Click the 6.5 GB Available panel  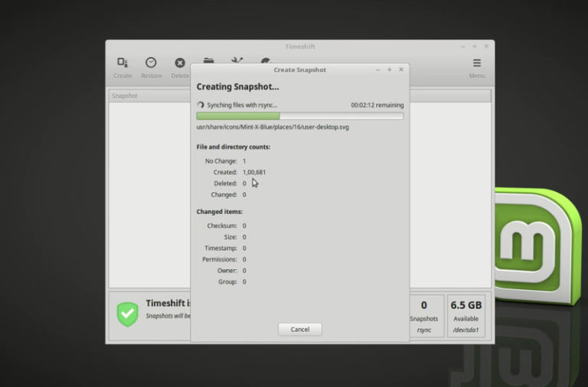tap(465, 316)
